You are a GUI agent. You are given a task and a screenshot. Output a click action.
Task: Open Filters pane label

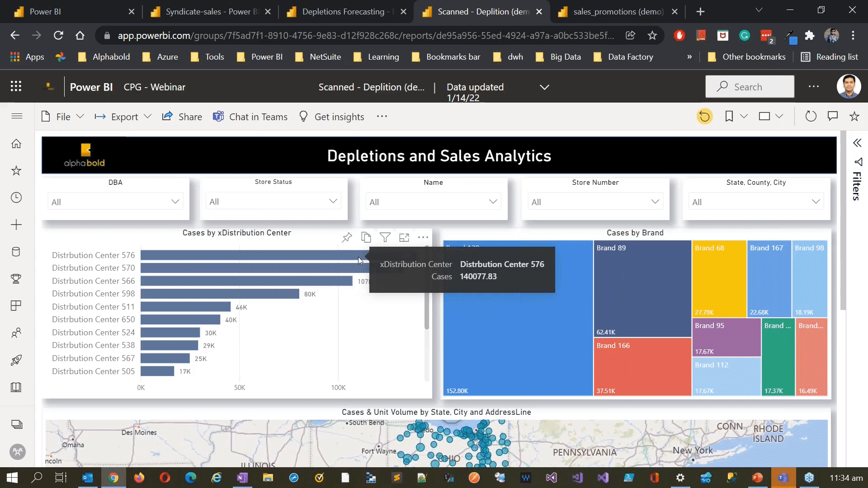[857, 186]
